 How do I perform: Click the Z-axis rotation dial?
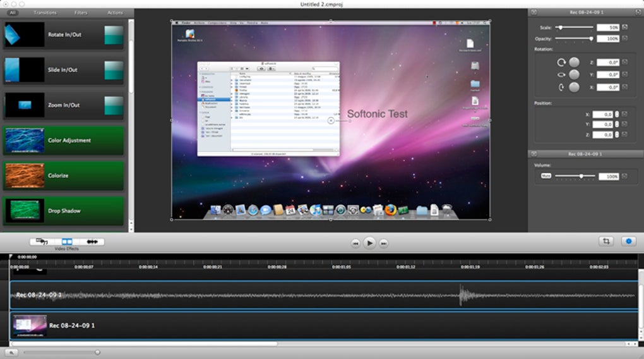pyautogui.click(x=574, y=62)
